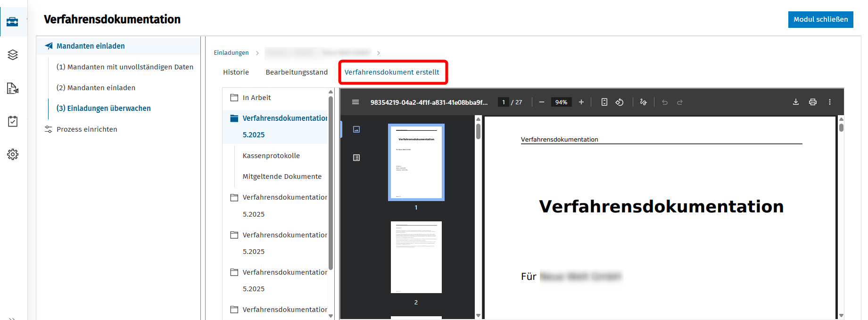The height and width of the screenshot is (320, 868).
Task: Click the PDF file name 98354219-04a2...
Action: click(429, 102)
